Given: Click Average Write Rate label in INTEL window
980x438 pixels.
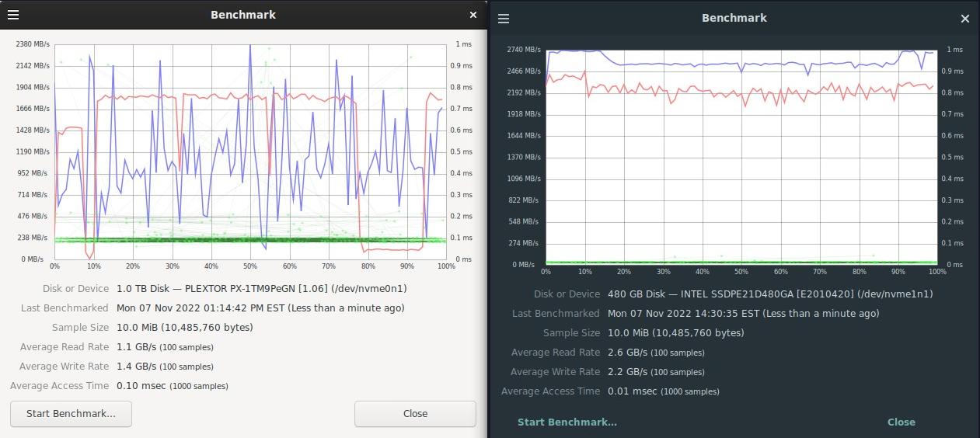Looking at the screenshot, I should [556, 372].
